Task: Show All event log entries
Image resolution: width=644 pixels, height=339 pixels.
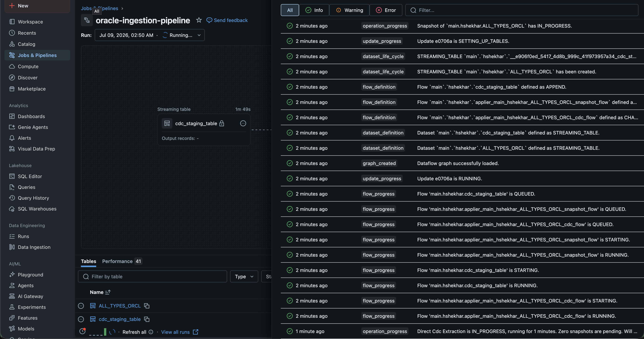Action: tap(290, 10)
